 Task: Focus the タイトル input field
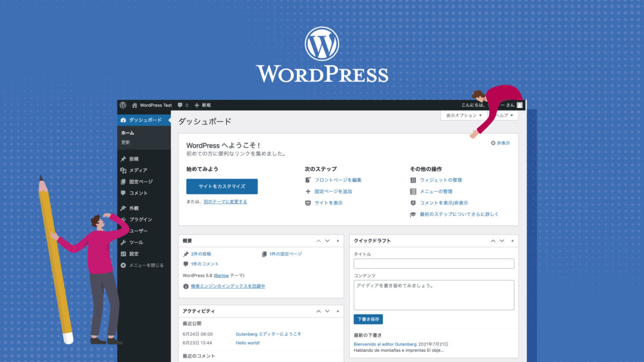click(x=434, y=264)
